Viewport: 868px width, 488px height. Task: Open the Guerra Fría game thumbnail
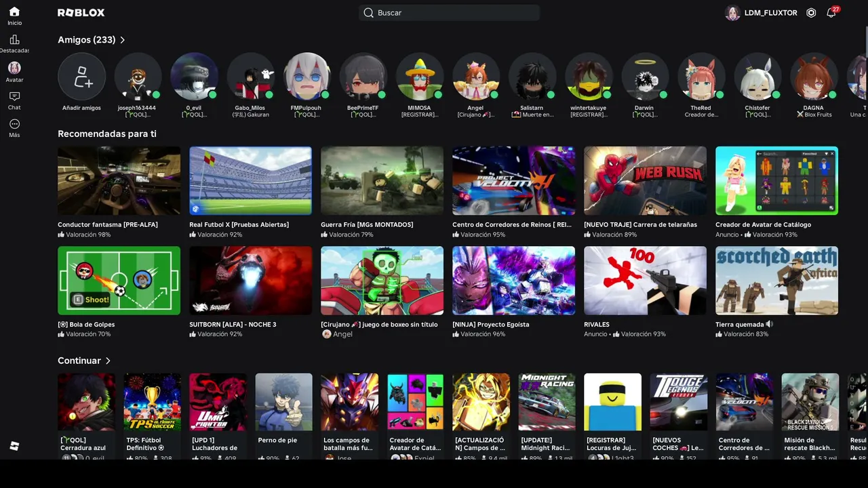pos(382,181)
